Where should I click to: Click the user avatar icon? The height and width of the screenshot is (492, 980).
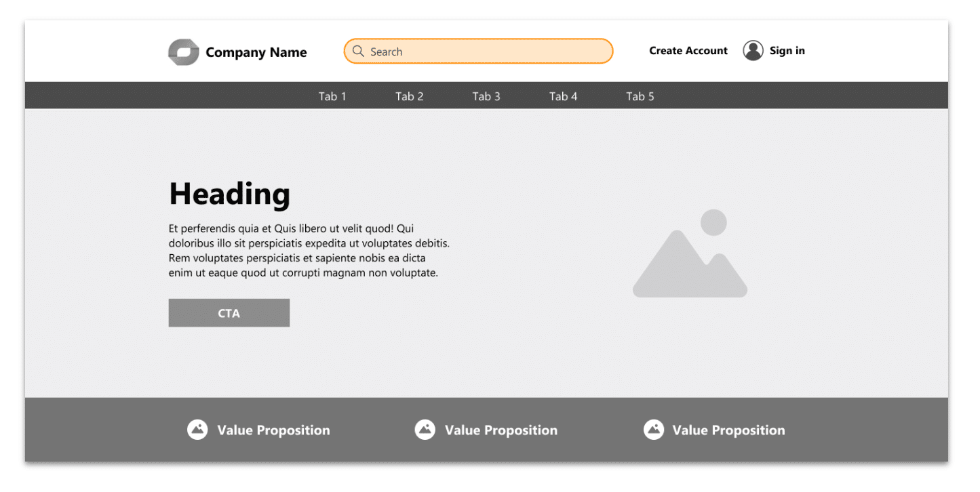pos(753,51)
